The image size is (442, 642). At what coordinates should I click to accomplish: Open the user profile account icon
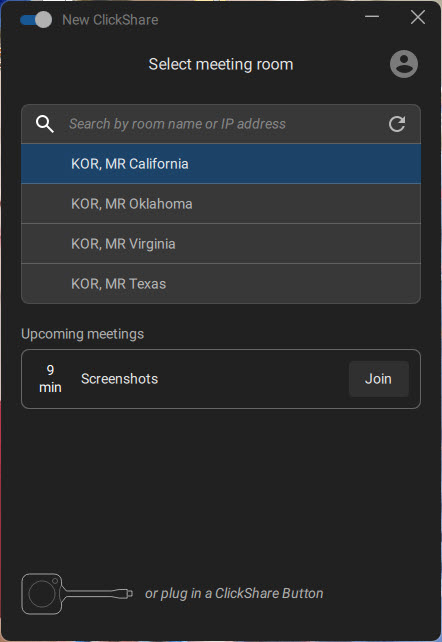pyautogui.click(x=404, y=64)
